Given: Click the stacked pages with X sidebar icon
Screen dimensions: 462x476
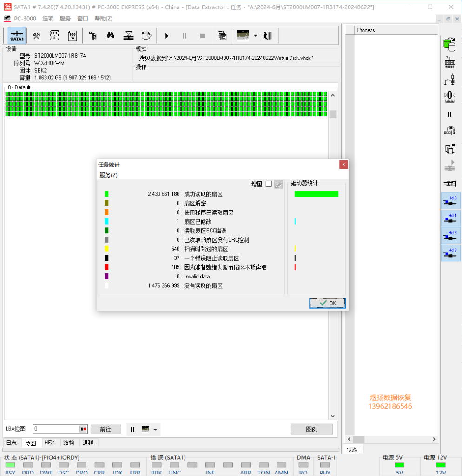Looking at the screenshot, I should (x=449, y=149).
